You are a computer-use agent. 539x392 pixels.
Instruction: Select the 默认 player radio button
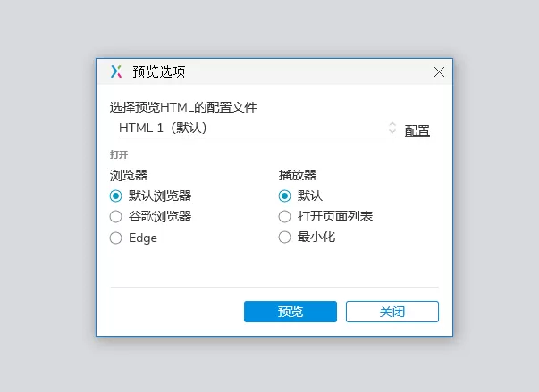(x=284, y=196)
